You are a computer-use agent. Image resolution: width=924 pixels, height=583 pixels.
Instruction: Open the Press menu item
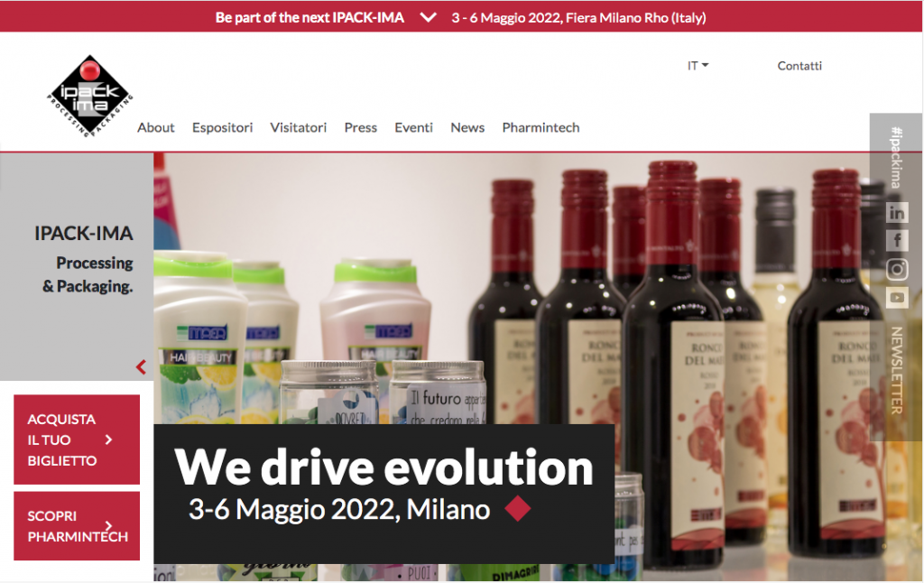(361, 127)
